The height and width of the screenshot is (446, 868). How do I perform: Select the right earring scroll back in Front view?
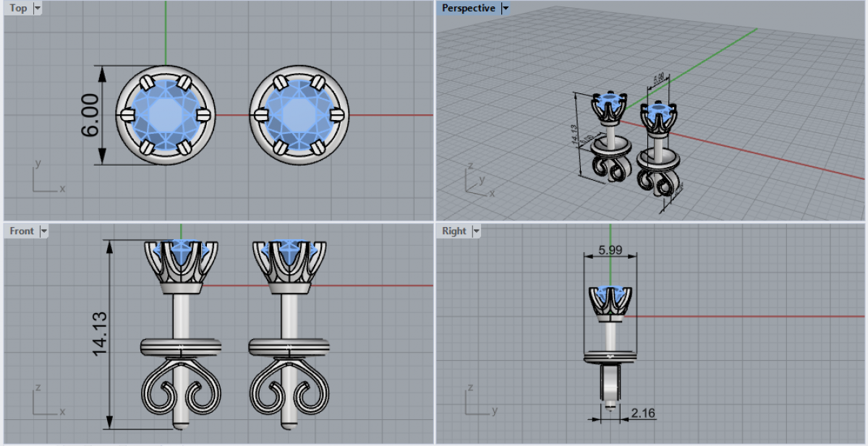[289, 387]
